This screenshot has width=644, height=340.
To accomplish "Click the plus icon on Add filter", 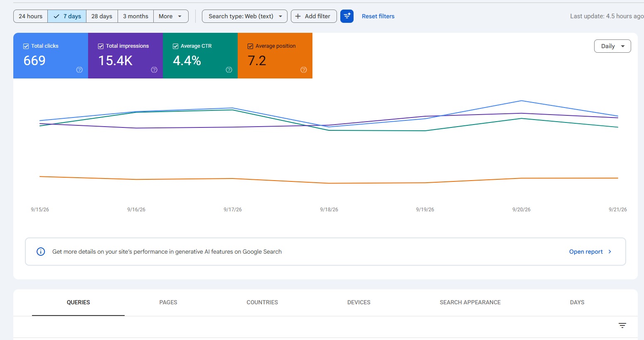I will (x=298, y=16).
